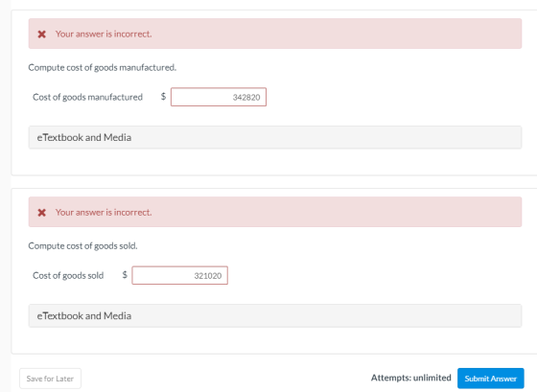The width and height of the screenshot is (537, 392).
Task: Click the value 342820 in the input
Action: 246,97
